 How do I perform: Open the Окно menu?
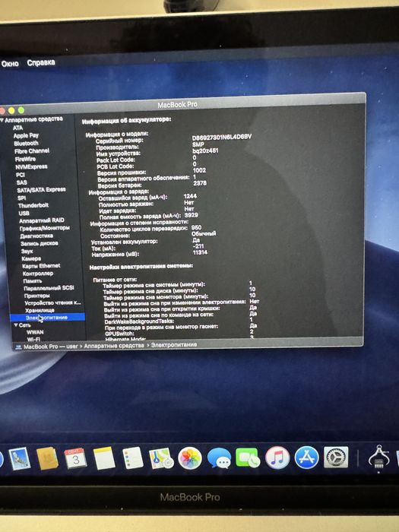(x=9, y=63)
